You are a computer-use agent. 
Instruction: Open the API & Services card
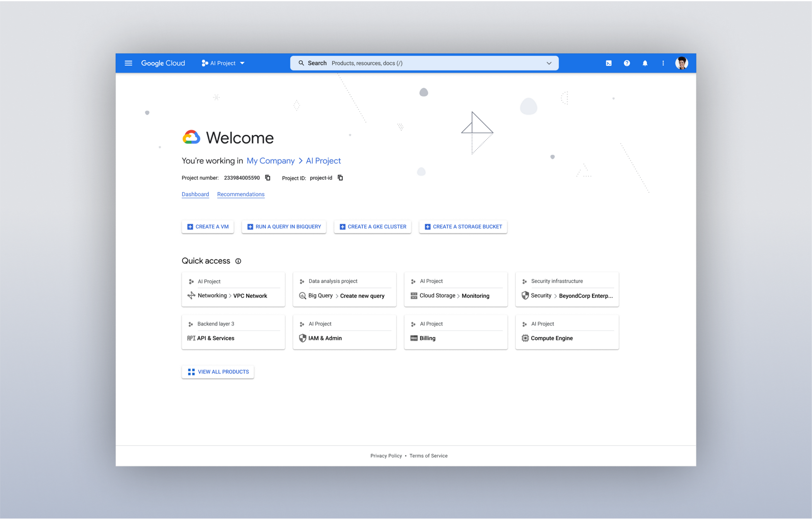coord(233,332)
